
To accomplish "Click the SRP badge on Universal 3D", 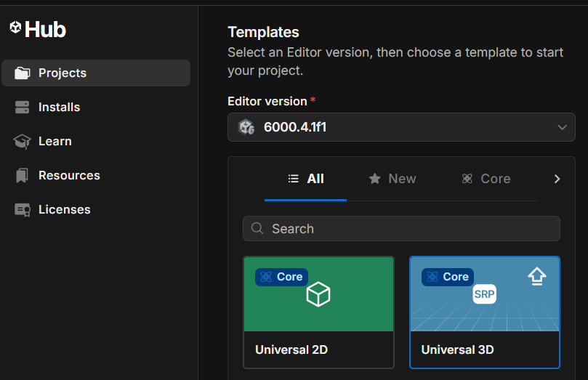I will 484,294.
